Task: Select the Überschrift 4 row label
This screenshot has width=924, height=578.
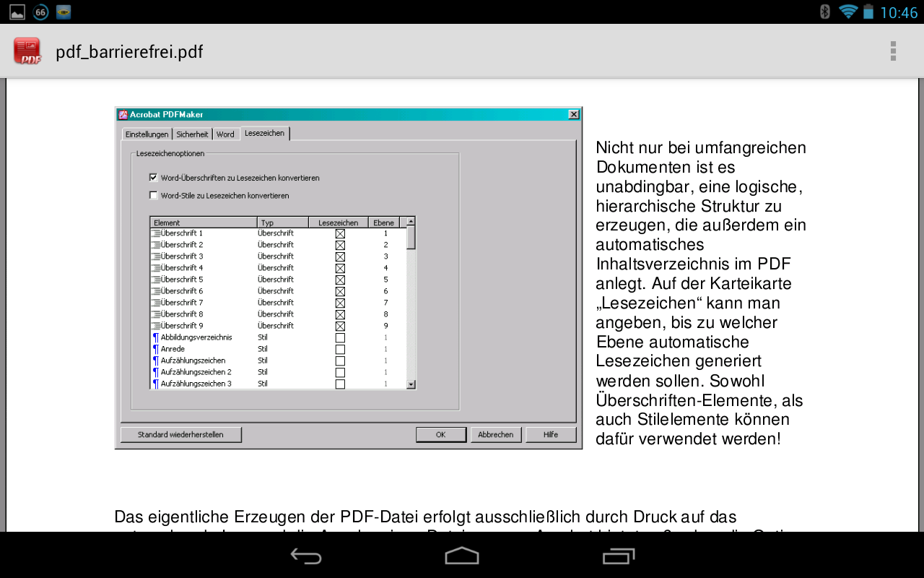Action: pos(182,268)
